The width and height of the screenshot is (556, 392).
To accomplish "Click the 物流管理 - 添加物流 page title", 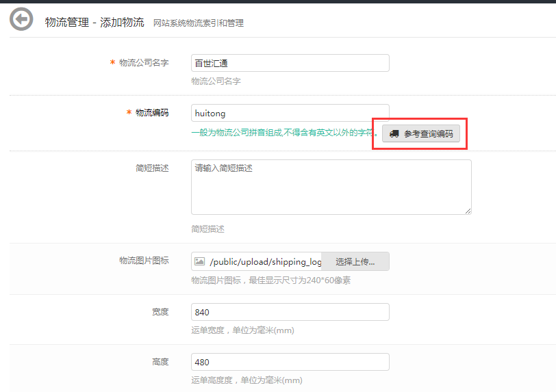I will (94, 22).
